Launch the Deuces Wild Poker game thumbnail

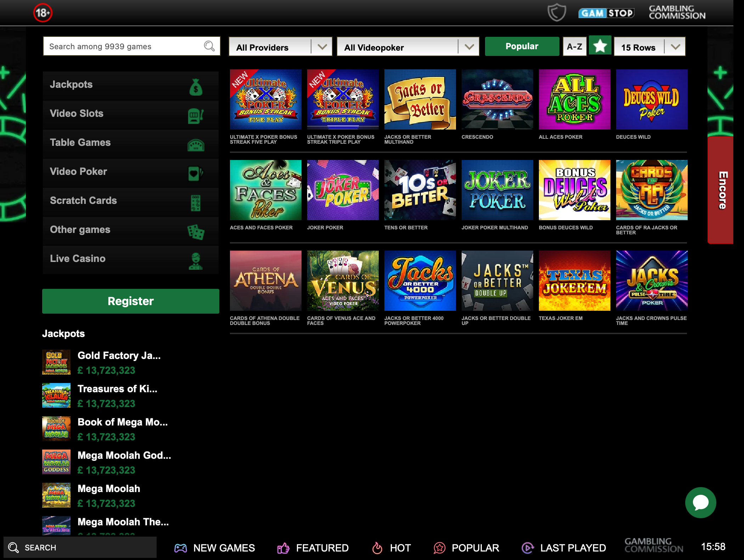click(652, 99)
